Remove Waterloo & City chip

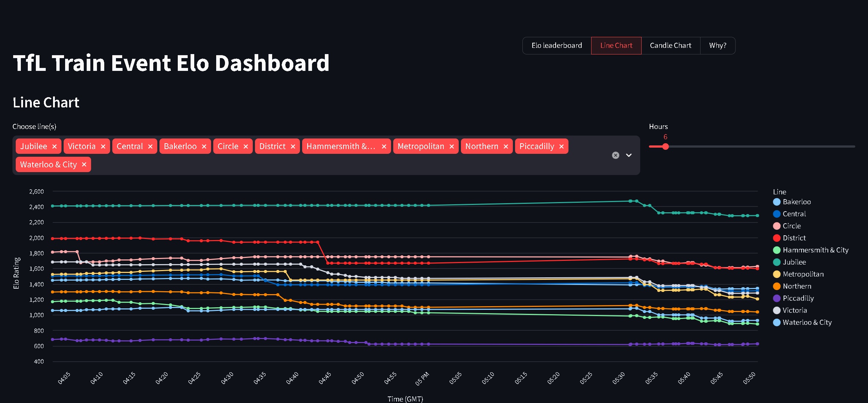coord(84,165)
